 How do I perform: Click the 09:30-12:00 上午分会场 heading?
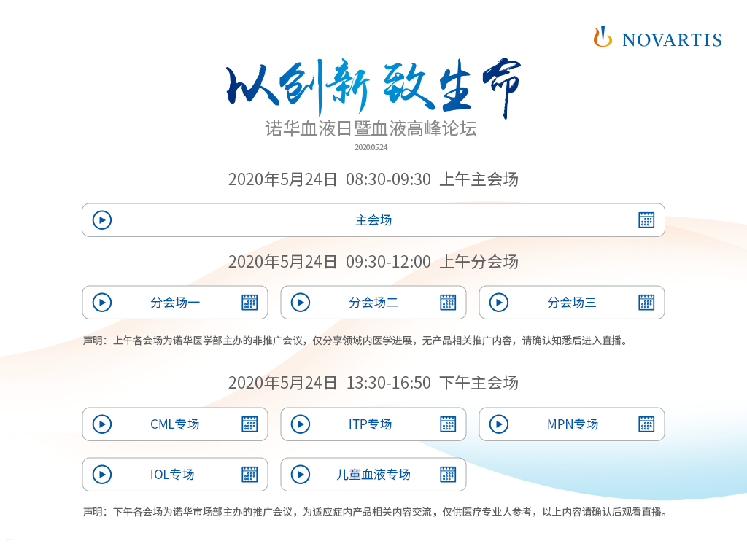373,262
